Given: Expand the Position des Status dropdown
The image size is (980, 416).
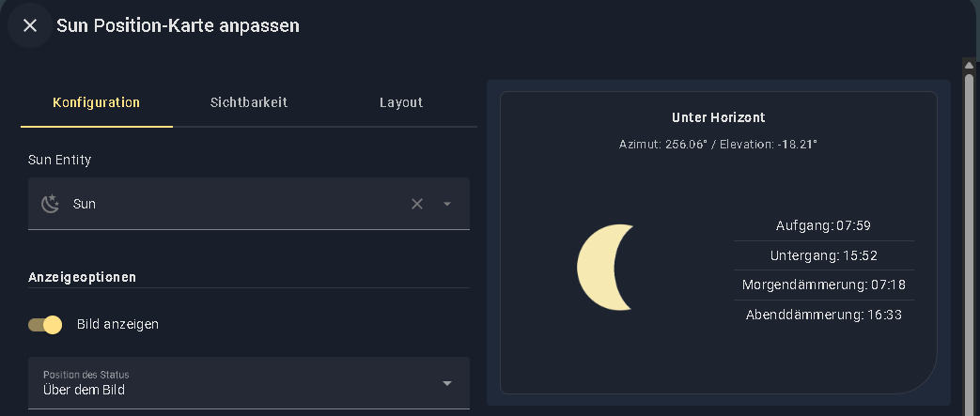Looking at the screenshot, I should click(447, 383).
